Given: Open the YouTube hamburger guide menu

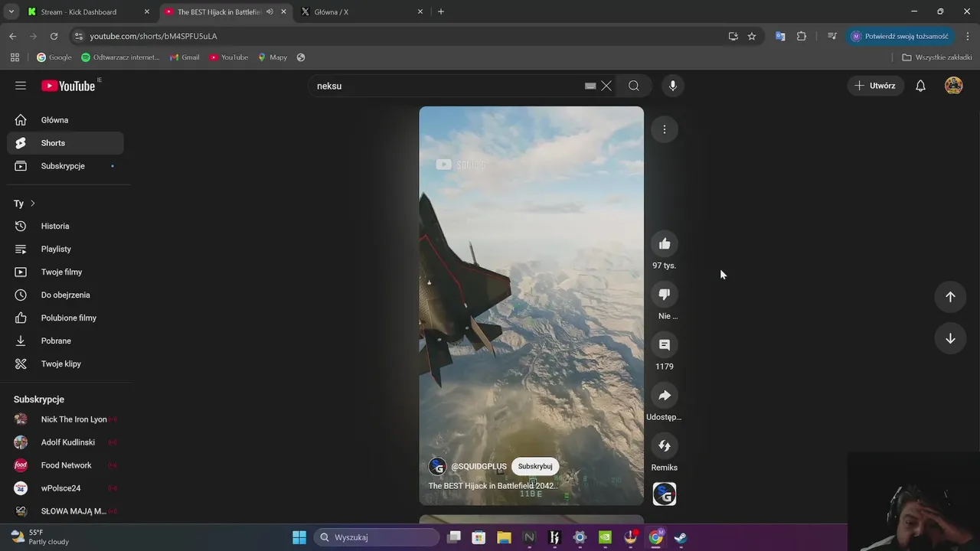Looking at the screenshot, I should pyautogui.click(x=21, y=86).
